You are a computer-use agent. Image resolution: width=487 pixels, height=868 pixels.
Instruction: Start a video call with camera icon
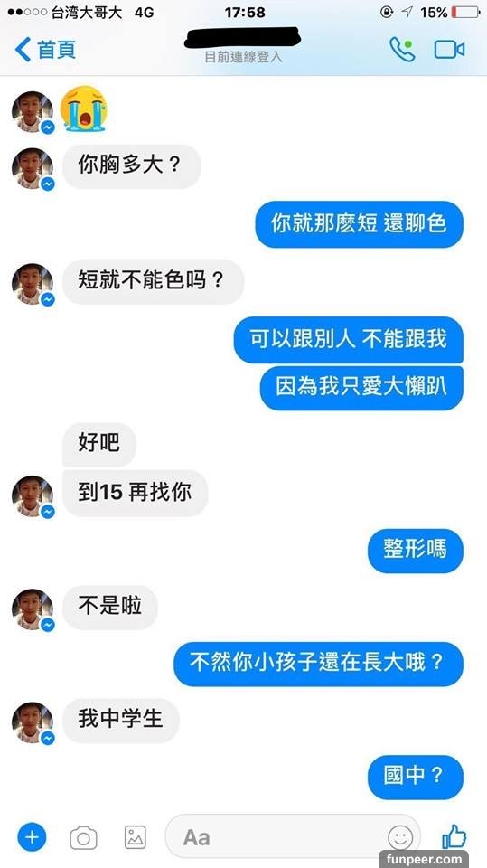(449, 50)
